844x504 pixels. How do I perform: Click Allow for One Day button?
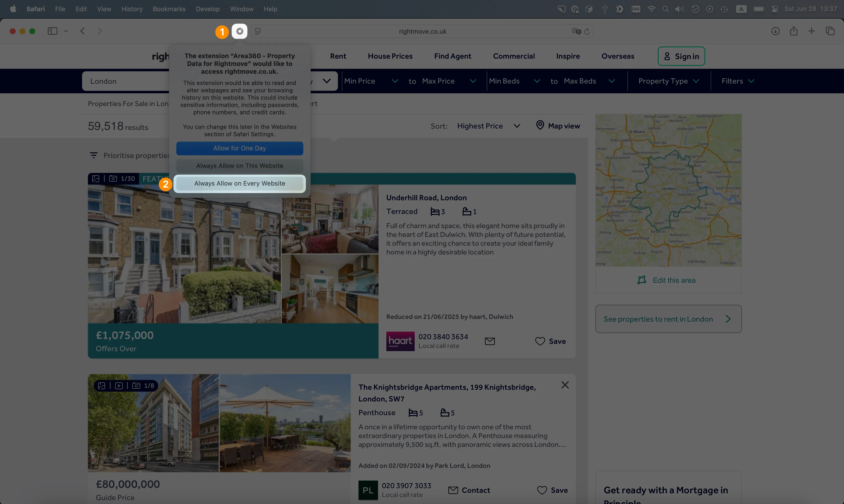click(x=239, y=148)
